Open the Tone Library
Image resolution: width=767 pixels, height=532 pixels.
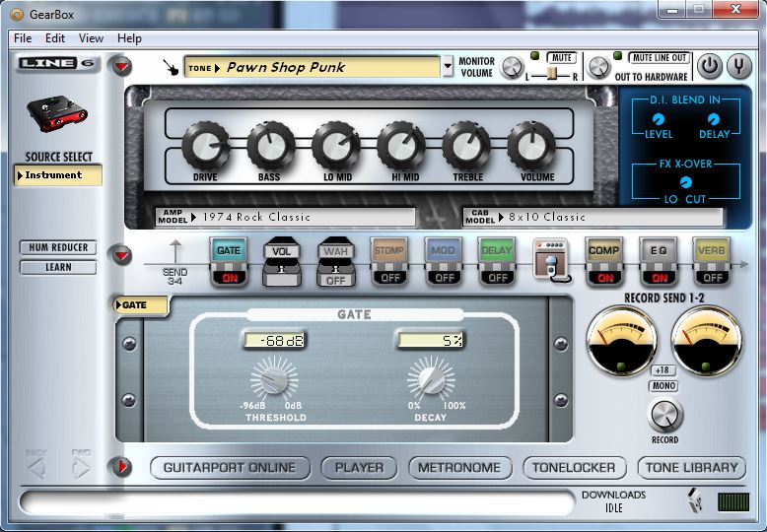point(692,468)
